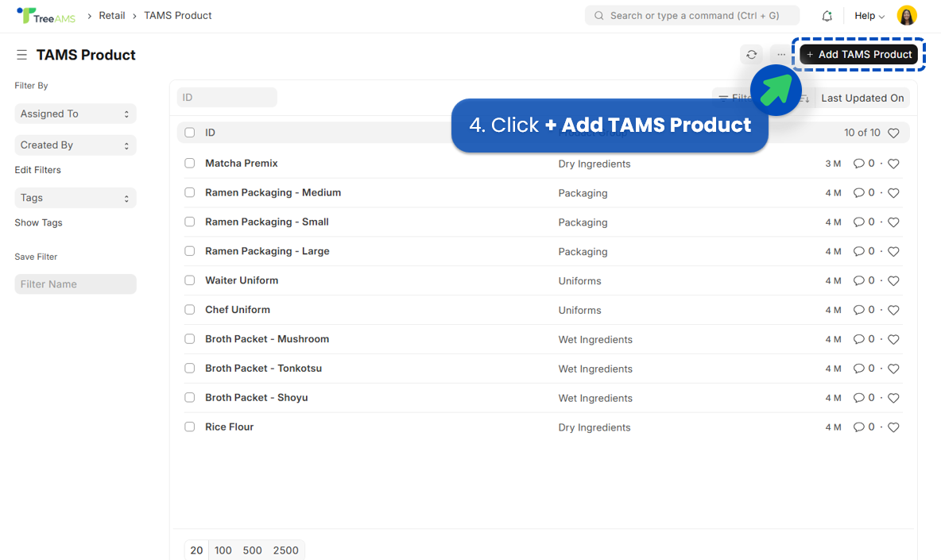The height and width of the screenshot is (560, 941).
Task: Set page size to 20
Action: point(197,550)
